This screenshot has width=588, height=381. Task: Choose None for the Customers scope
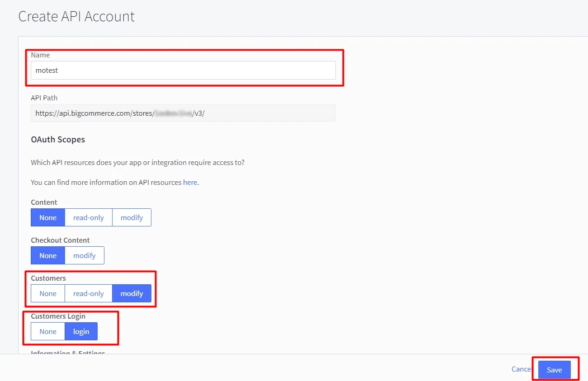(47, 293)
